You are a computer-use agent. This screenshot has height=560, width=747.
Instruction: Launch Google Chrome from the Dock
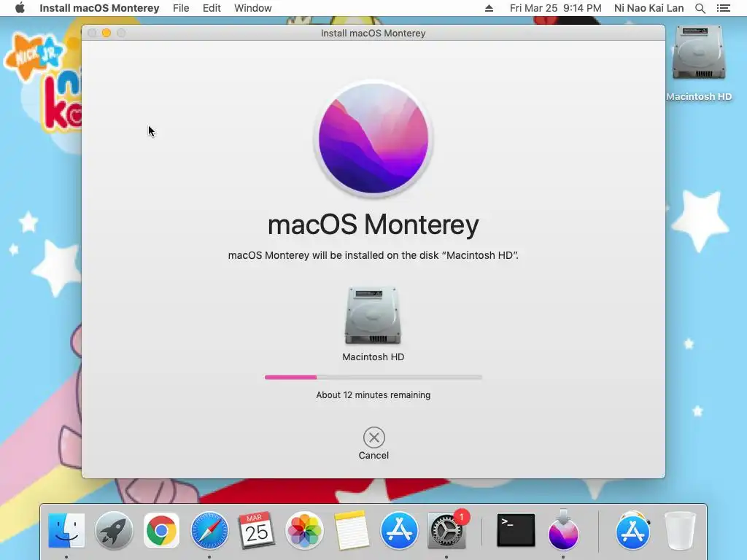[x=161, y=531]
